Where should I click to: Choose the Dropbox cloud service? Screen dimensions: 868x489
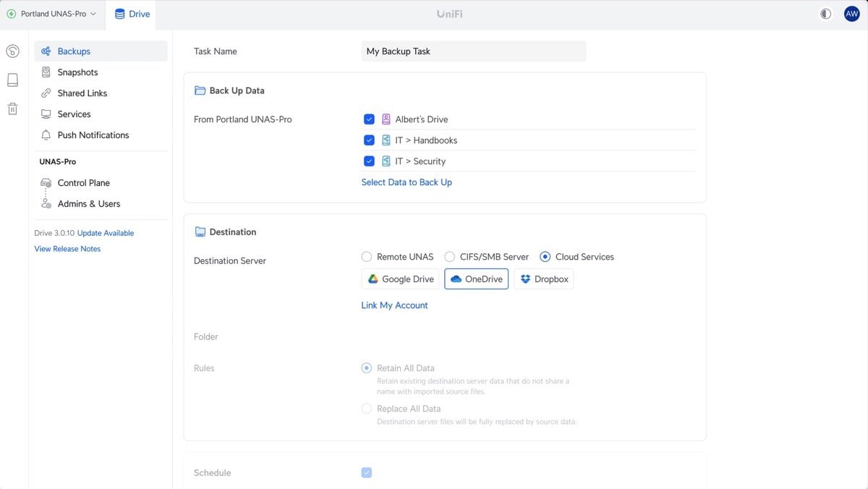tap(544, 279)
